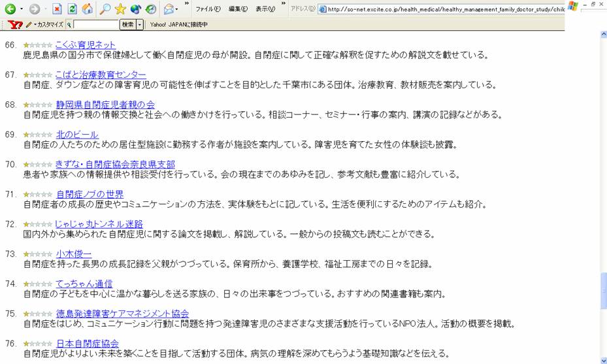The width and height of the screenshot is (607, 364).
Task: Click the アドレス(D) label
Action: [303, 8]
